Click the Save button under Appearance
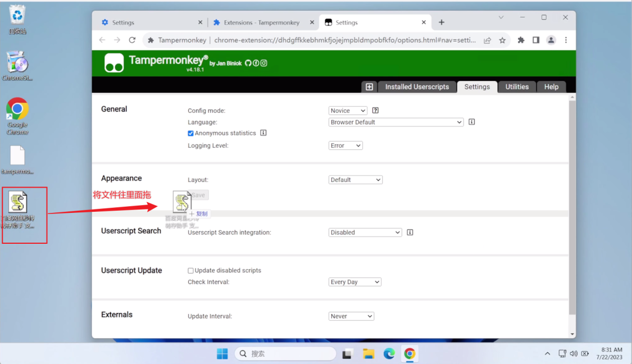The width and height of the screenshot is (632, 364). tap(198, 195)
